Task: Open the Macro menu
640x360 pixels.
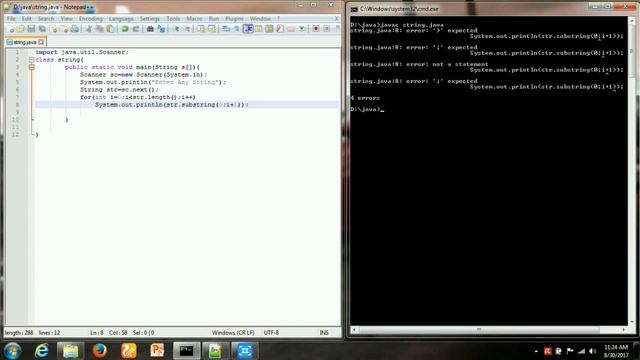Action: coord(194,19)
